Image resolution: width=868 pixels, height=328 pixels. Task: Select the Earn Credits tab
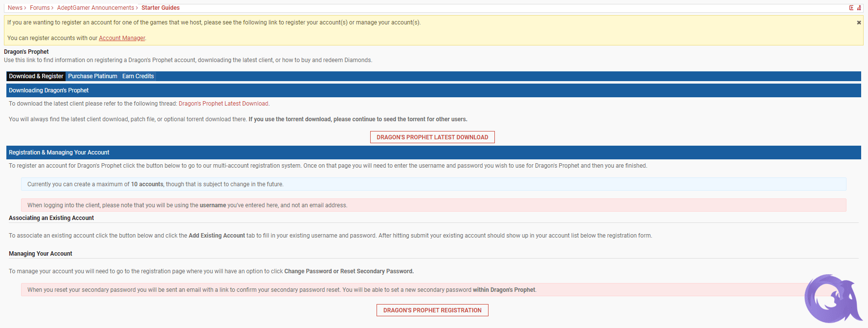tap(138, 76)
